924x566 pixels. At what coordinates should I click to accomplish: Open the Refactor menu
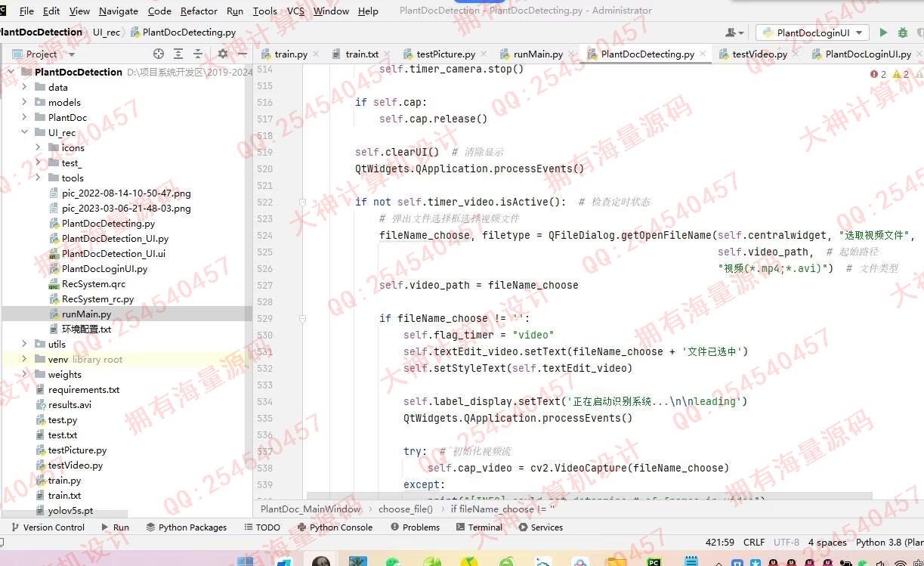click(199, 11)
